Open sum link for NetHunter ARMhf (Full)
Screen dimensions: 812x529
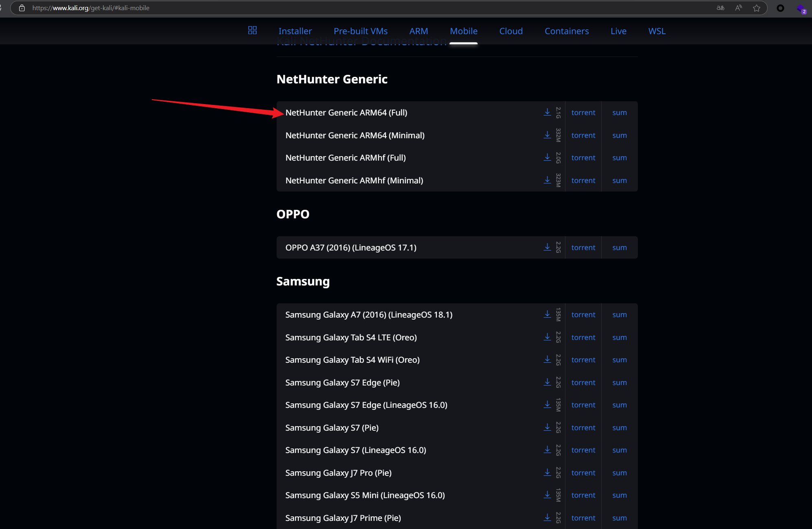(x=619, y=158)
